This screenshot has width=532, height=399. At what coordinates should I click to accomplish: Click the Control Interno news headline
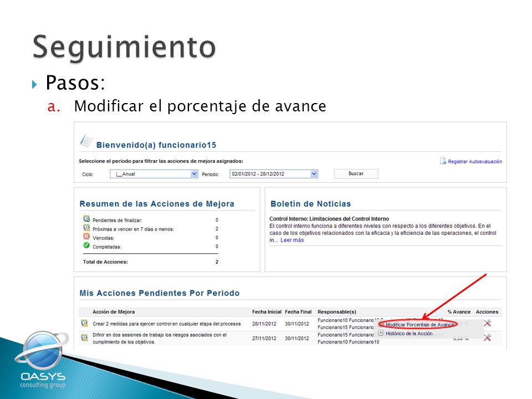329,219
